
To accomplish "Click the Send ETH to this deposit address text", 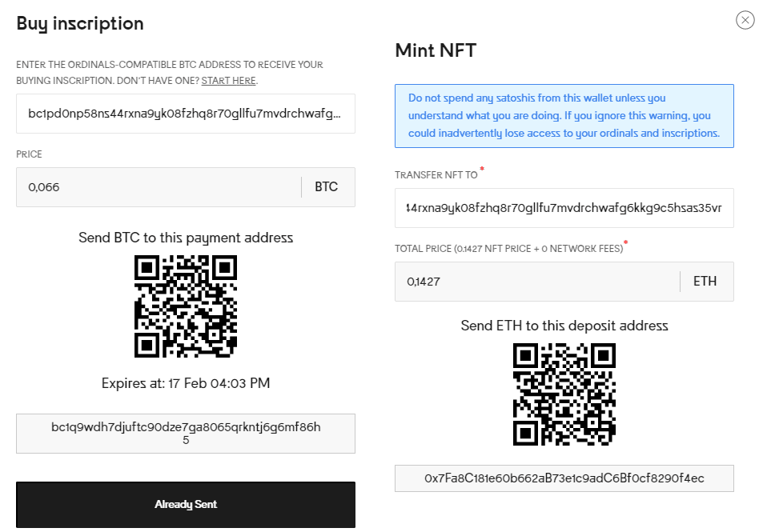I will pos(564,326).
